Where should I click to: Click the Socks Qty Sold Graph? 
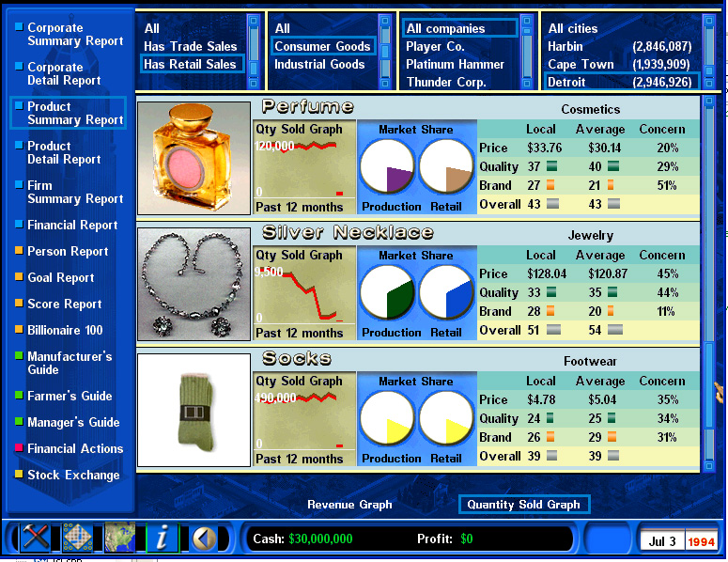point(304,419)
